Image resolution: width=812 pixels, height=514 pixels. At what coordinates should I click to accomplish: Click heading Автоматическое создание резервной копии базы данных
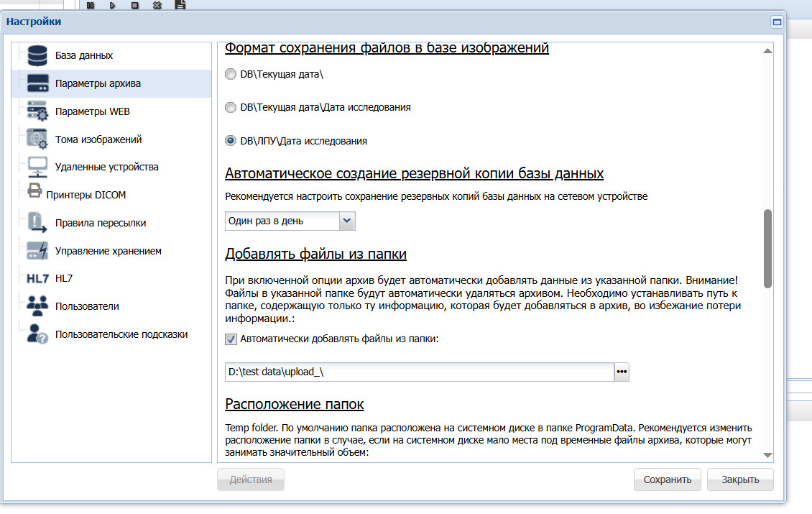point(415,173)
